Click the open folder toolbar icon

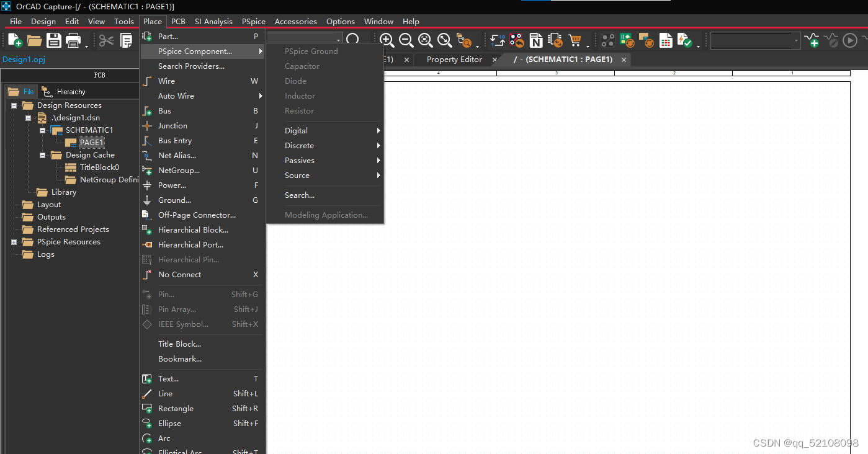[x=34, y=41]
